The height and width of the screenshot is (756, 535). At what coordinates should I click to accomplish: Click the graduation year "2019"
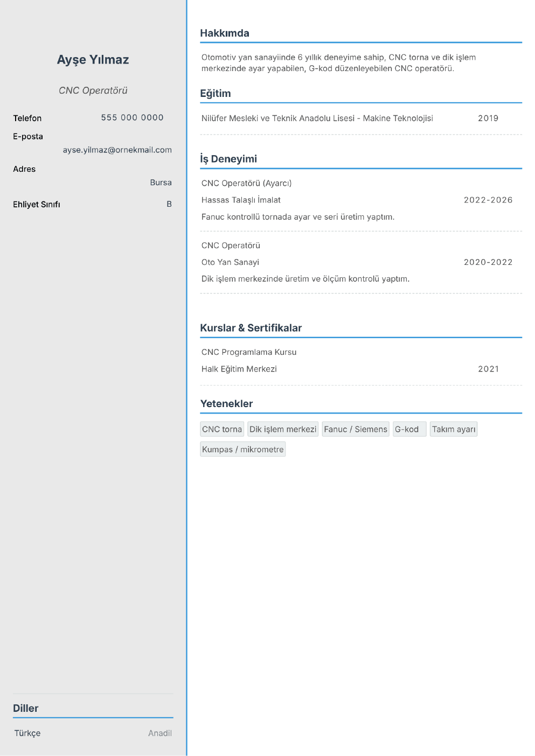[x=488, y=118]
